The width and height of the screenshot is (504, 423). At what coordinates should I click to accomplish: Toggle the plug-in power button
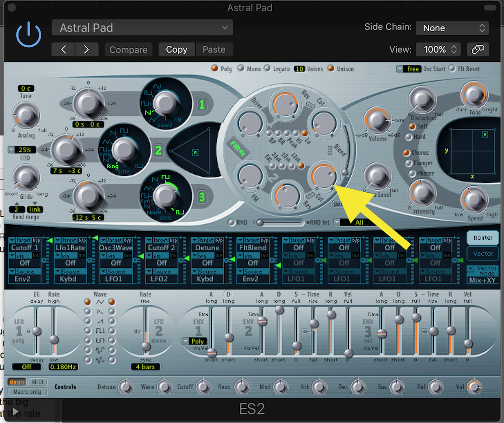pyautogui.click(x=29, y=34)
